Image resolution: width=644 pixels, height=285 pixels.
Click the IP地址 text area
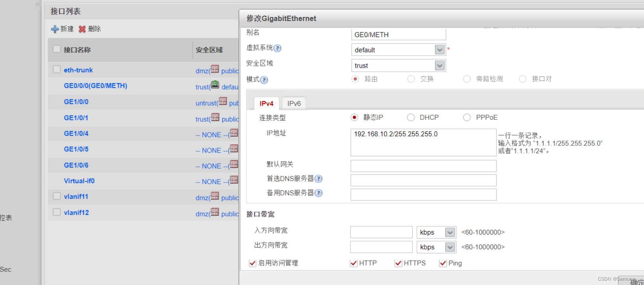click(x=423, y=143)
